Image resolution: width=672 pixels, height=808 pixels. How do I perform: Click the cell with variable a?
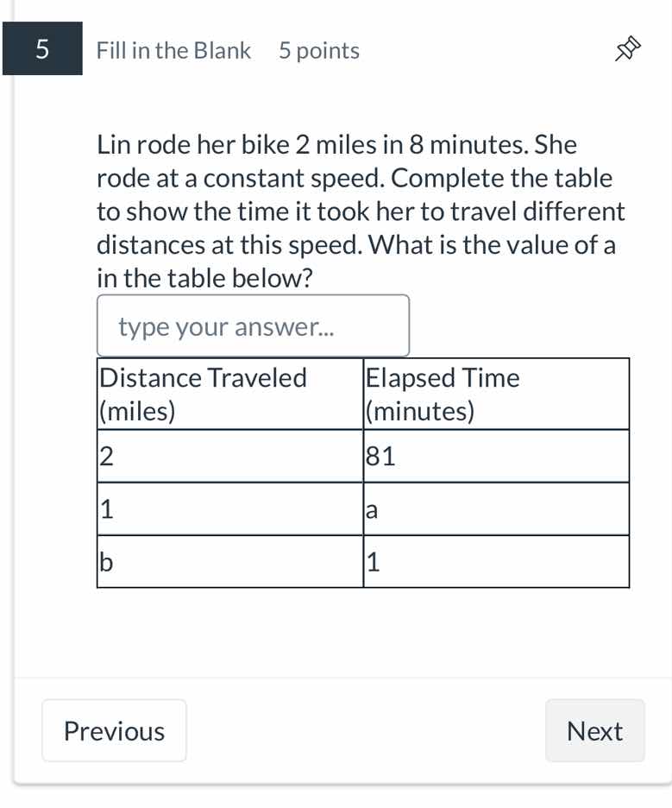[x=494, y=508]
